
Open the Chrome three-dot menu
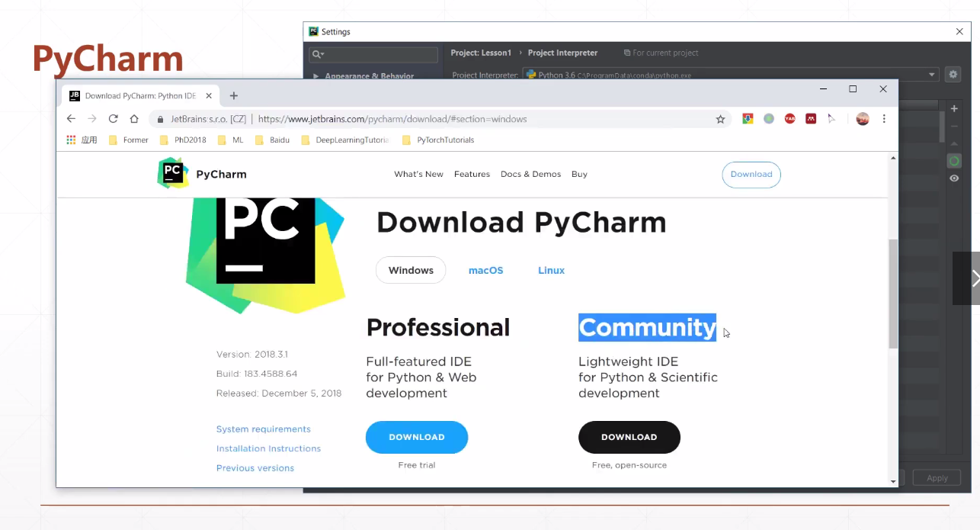(x=884, y=119)
